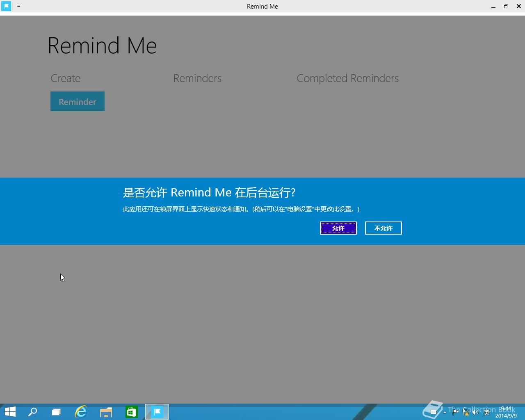Expand hidden system tray icons arrow

click(x=445, y=412)
